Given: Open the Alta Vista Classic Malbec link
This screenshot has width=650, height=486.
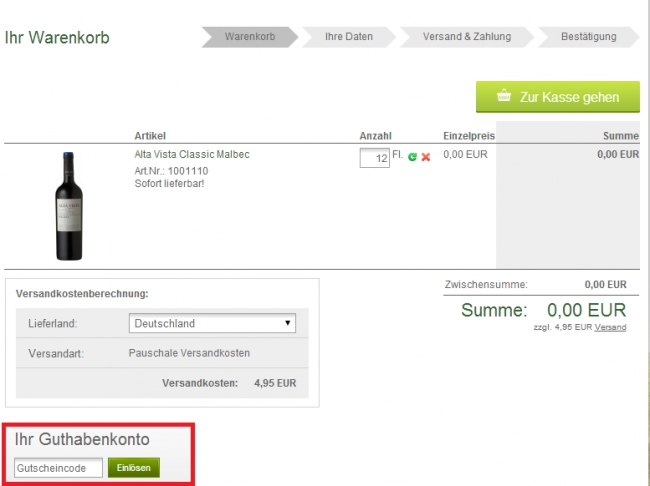Looking at the screenshot, I should (x=192, y=155).
